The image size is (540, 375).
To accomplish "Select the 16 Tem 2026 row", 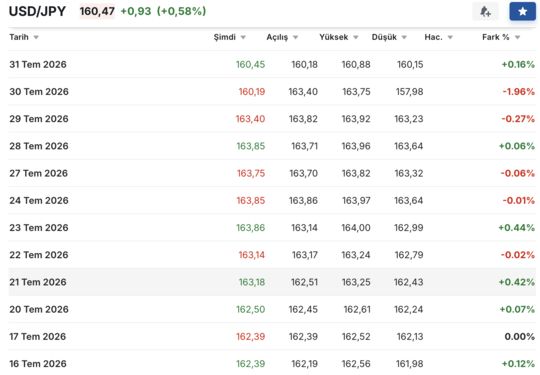I will point(272,364).
